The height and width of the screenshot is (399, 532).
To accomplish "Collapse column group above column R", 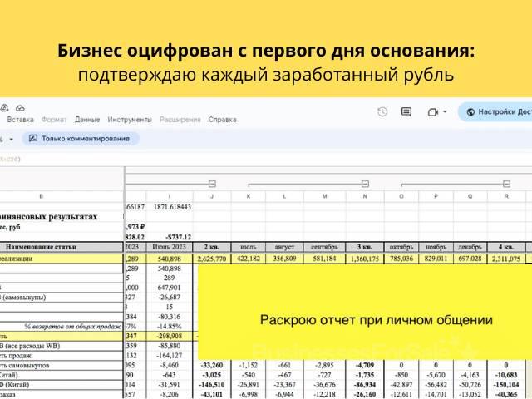I will (506, 184).
